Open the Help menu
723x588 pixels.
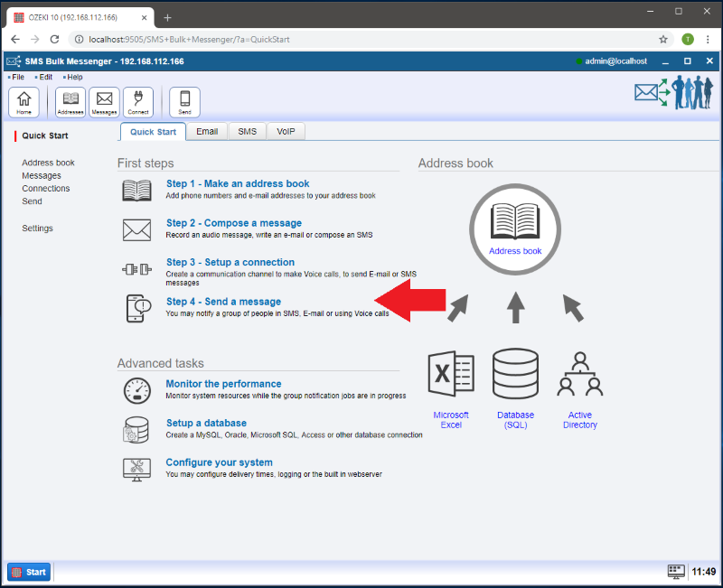tap(74, 78)
